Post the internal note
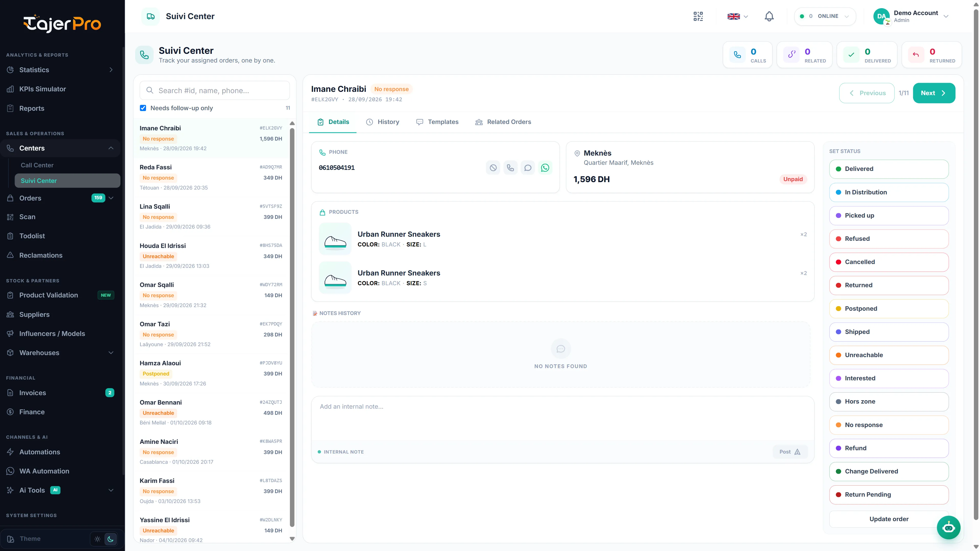 point(790,452)
